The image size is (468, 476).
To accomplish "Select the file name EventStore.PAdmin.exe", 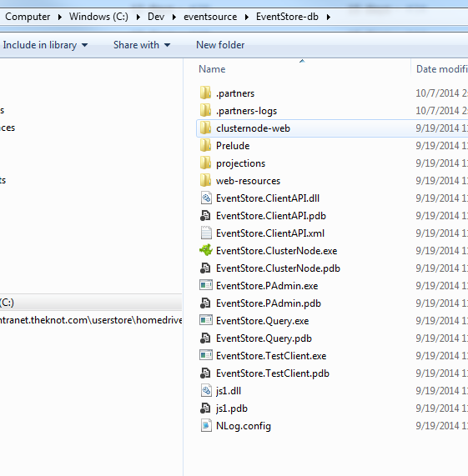I will [x=267, y=286].
